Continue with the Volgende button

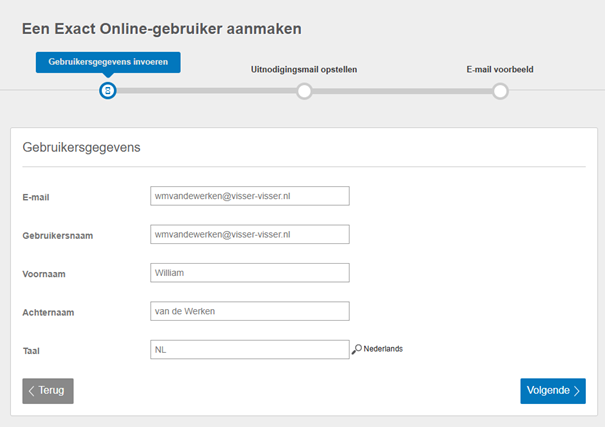click(x=553, y=391)
